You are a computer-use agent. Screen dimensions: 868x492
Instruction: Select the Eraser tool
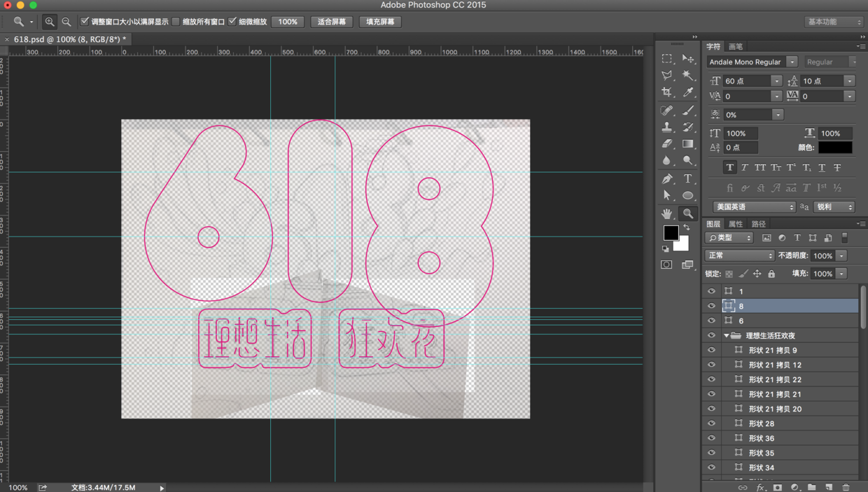coord(667,144)
